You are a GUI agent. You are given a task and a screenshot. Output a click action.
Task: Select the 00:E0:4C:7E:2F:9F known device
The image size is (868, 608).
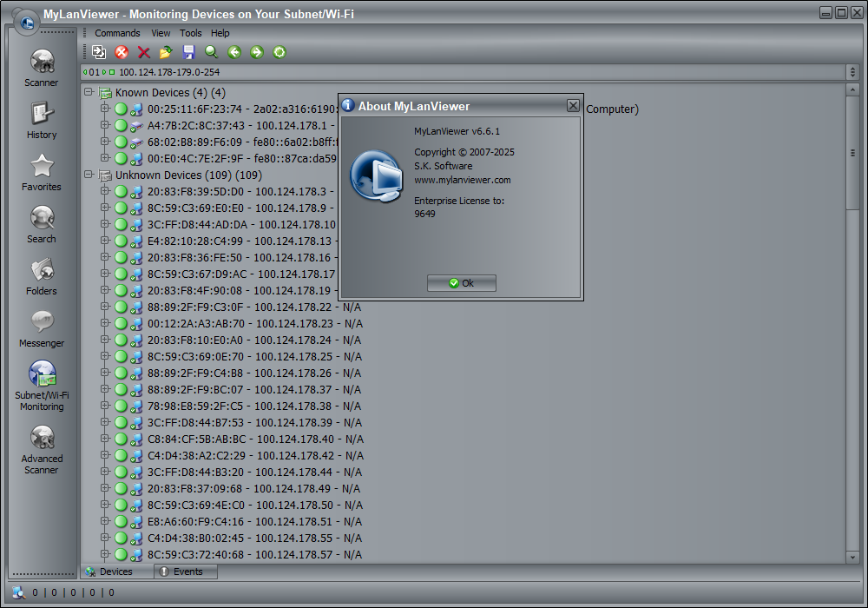click(x=242, y=159)
